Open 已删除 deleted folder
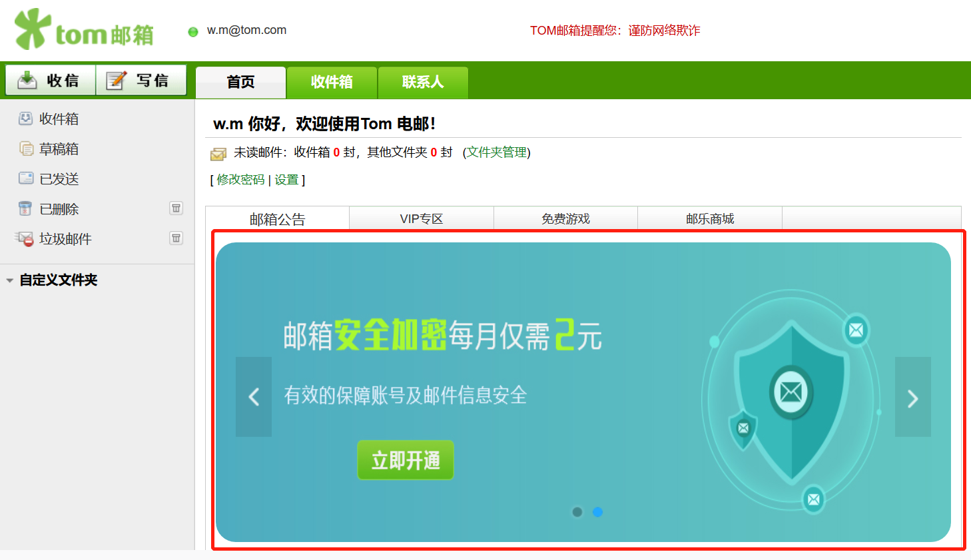This screenshot has height=560, width=971. point(59,208)
